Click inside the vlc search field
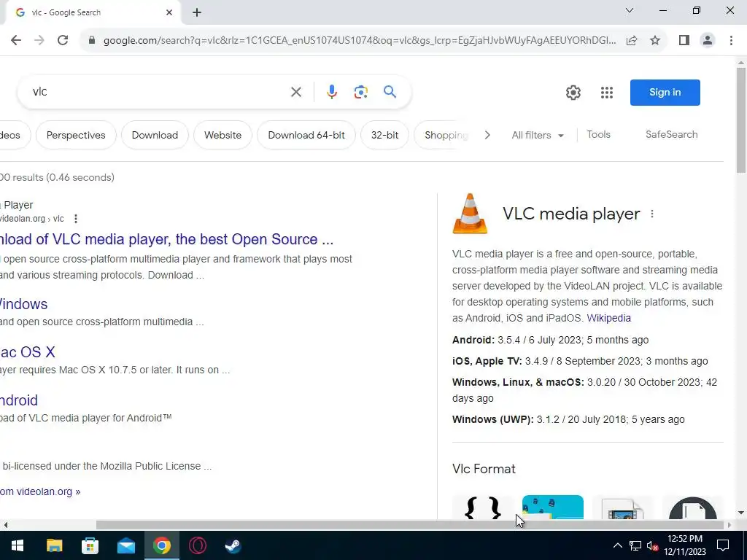The height and width of the screenshot is (560, 747). pos(158,92)
